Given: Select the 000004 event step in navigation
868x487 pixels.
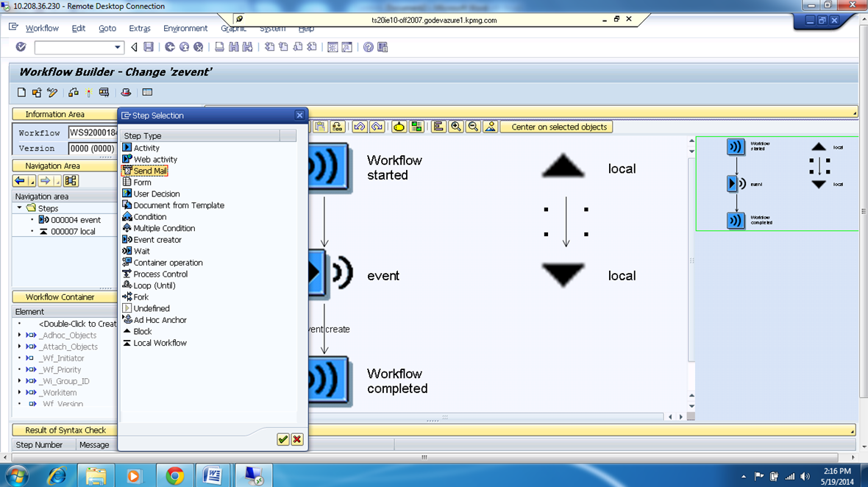Looking at the screenshot, I should pyautogui.click(x=73, y=219).
